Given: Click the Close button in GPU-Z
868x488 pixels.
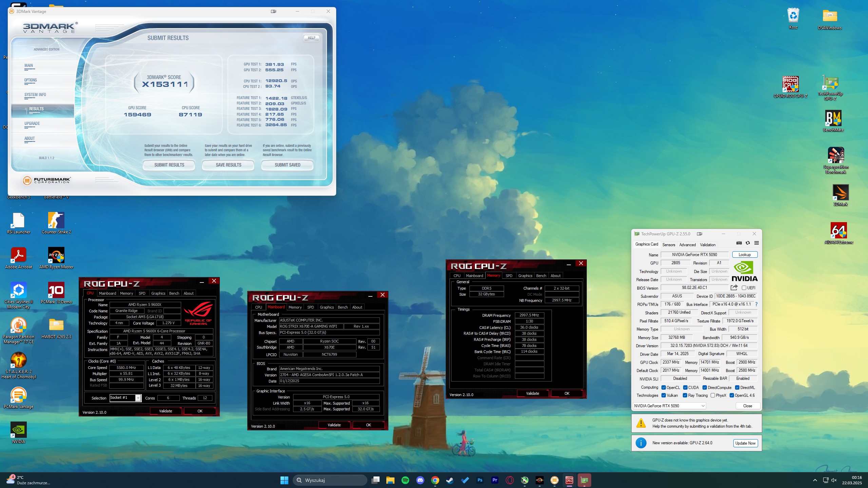Looking at the screenshot, I should (x=747, y=406).
